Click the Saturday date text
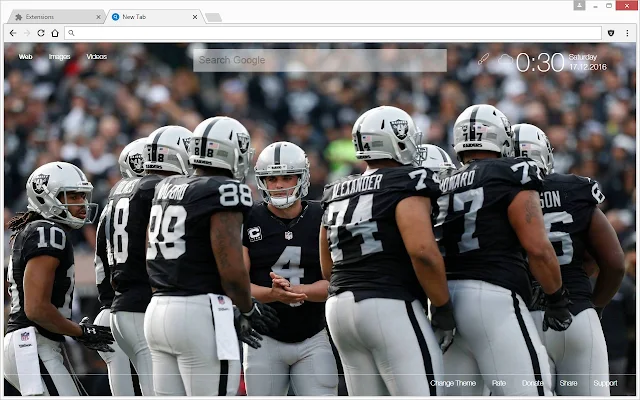Image resolution: width=640 pixels, height=400 pixels. tap(583, 57)
